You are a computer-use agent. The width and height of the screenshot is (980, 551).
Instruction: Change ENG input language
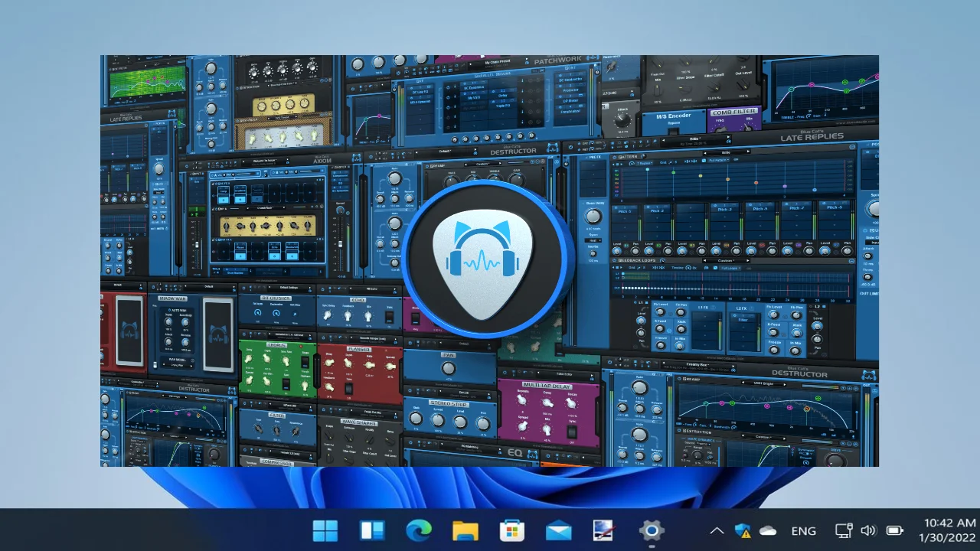coord(803,530)
